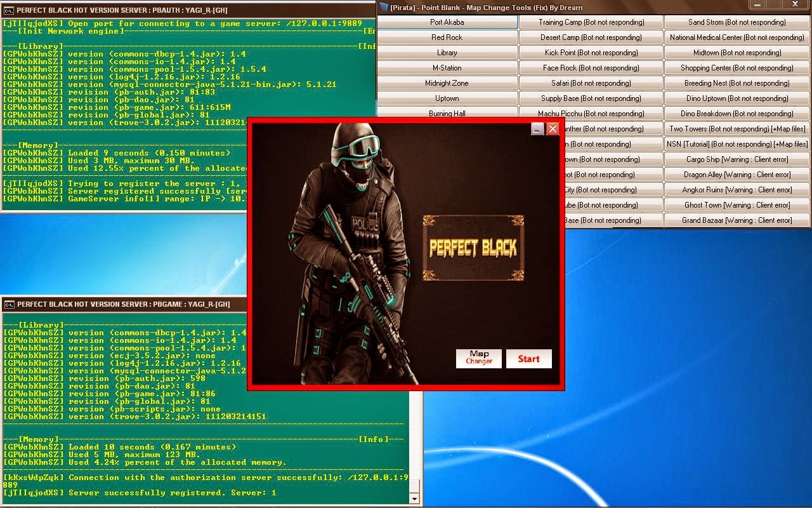This screenshot has height=508, width=812.
Task: Select the Library map
Action: point(446,52)
